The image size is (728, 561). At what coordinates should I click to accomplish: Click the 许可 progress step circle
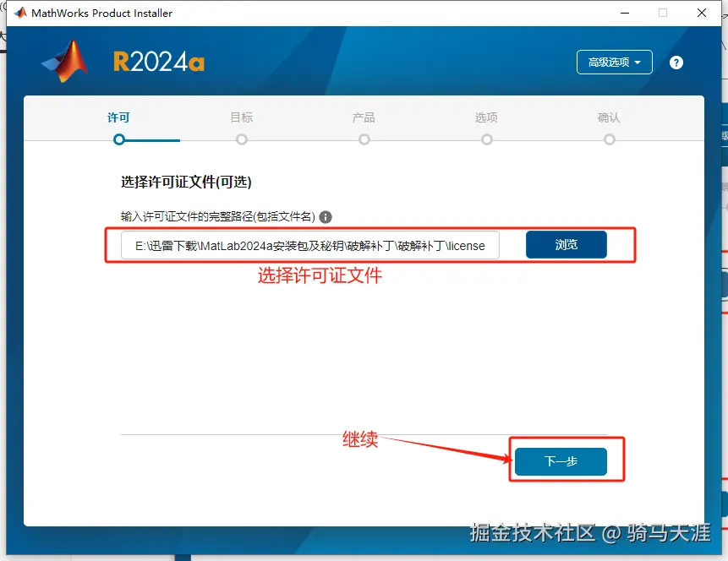click(119, 139)
